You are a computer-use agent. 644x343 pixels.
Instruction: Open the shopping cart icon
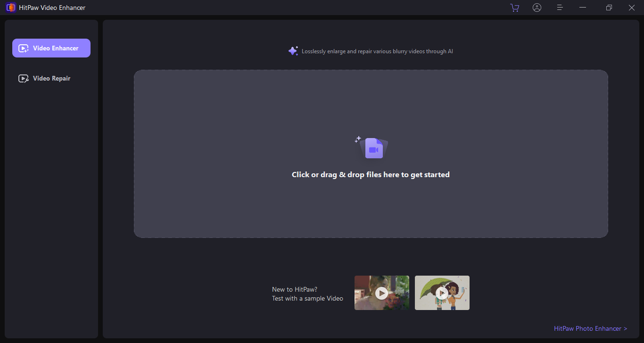click(514, 8)
